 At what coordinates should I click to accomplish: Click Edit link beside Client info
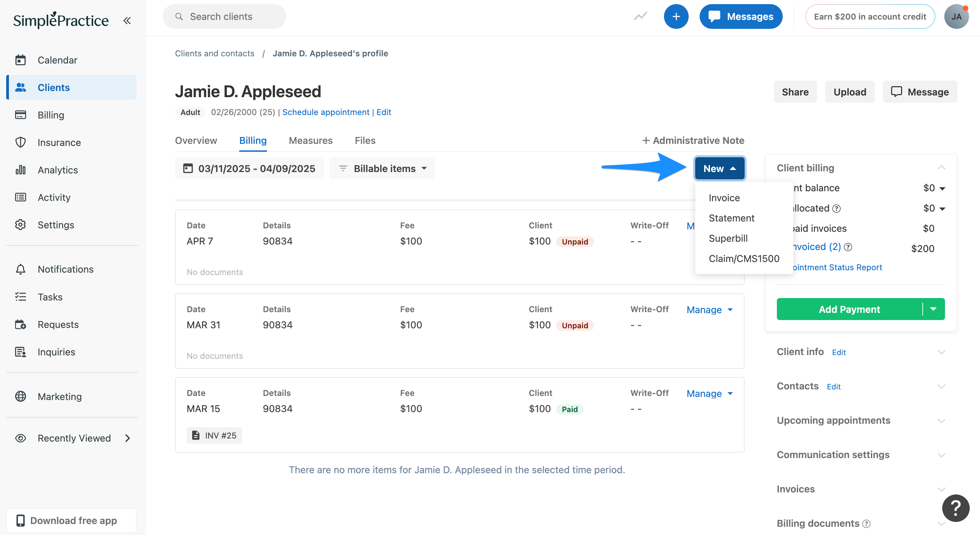(839, 352)
